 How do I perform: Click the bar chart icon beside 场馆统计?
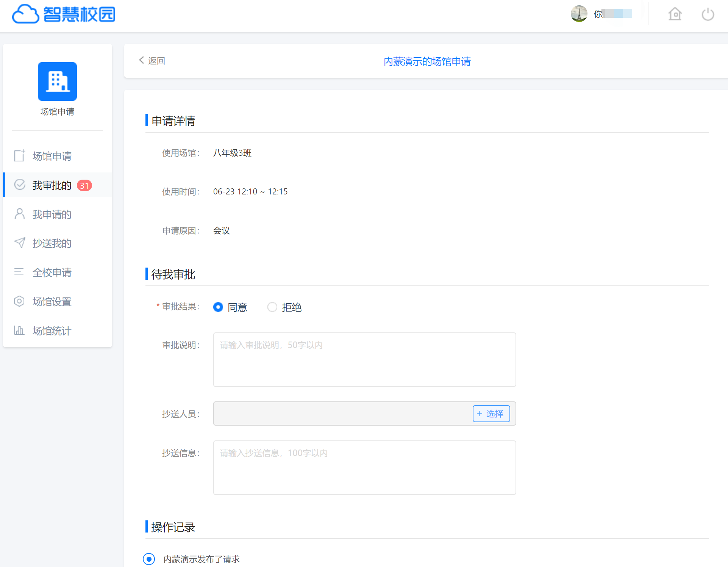[19, 330]
